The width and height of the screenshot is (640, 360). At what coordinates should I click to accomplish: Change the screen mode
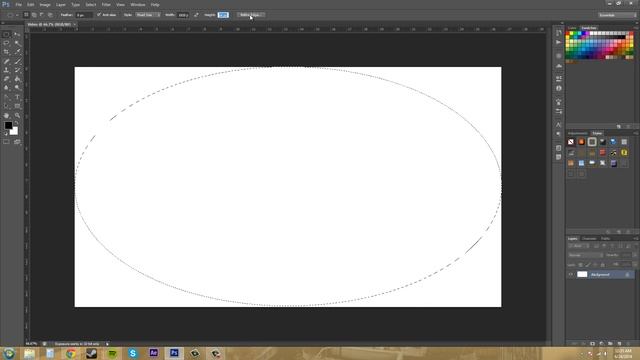(x=17, y=142)
